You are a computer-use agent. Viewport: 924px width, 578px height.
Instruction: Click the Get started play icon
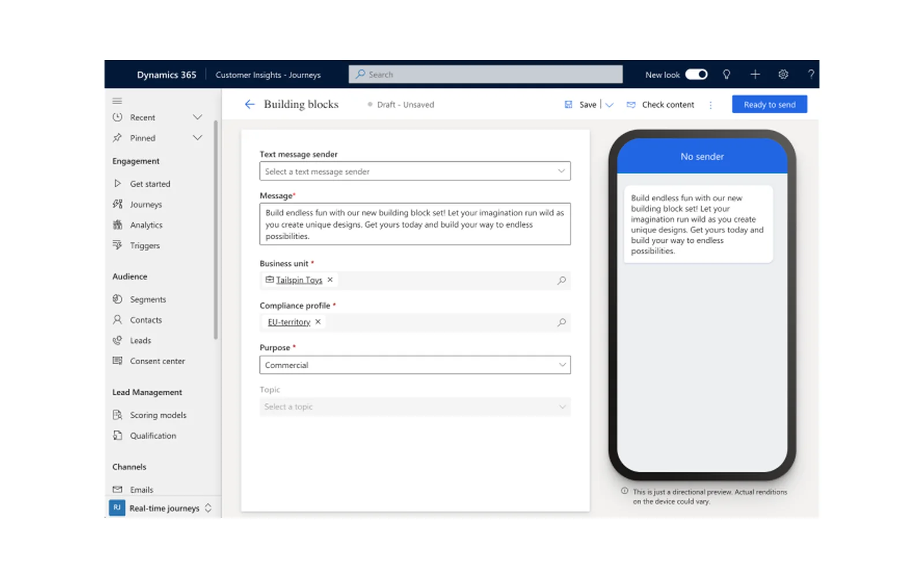(x=117, y=183)
